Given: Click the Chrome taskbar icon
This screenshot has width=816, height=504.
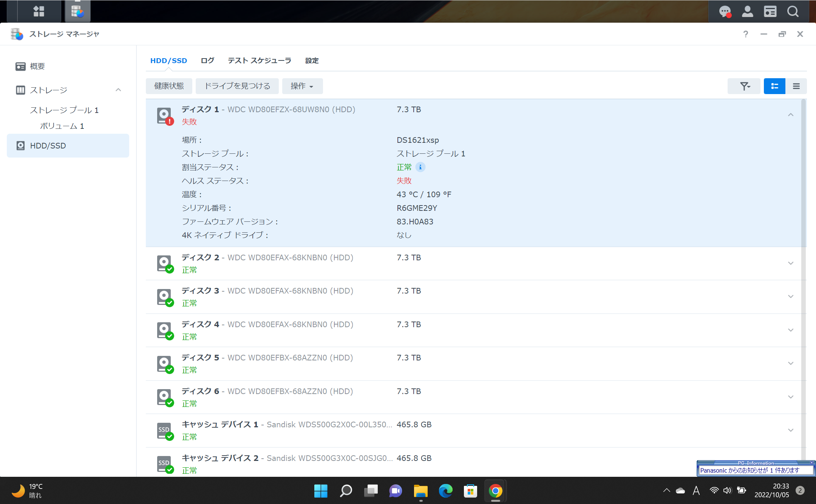Looking at the screenshot, I should coord(495,491).
